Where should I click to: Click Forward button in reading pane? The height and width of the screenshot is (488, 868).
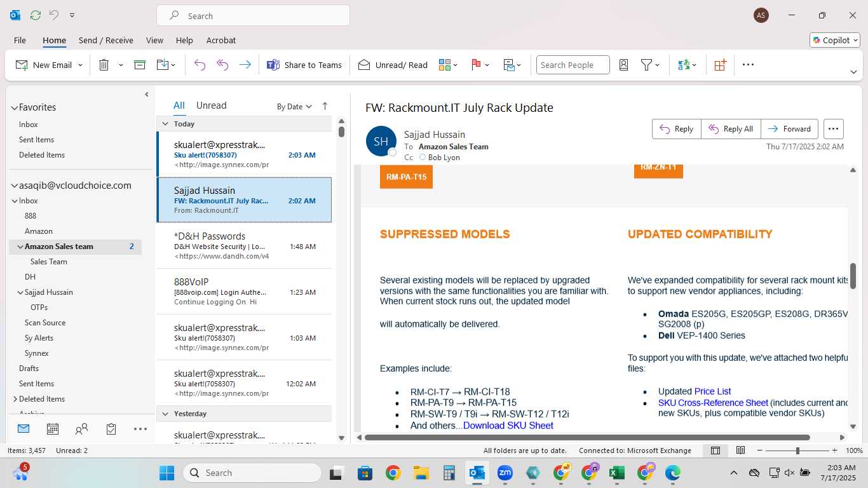tap(789, 128)
